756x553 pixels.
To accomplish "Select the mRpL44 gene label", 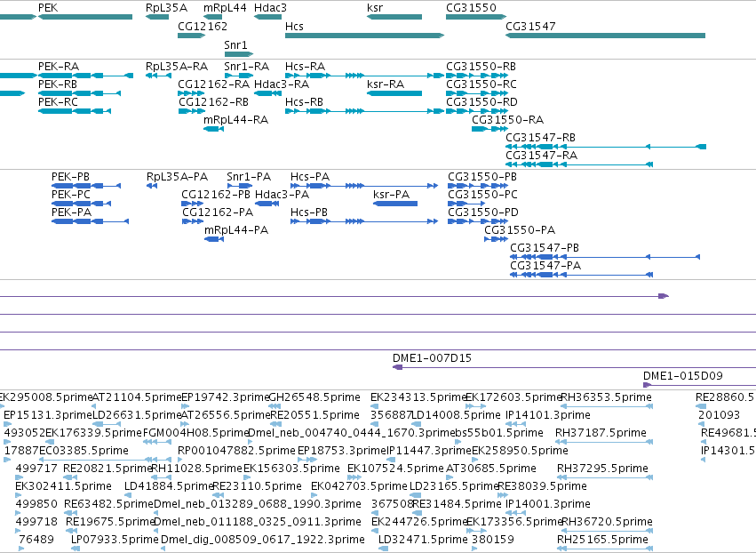I will pyautogui.click(x=225, y=8).
